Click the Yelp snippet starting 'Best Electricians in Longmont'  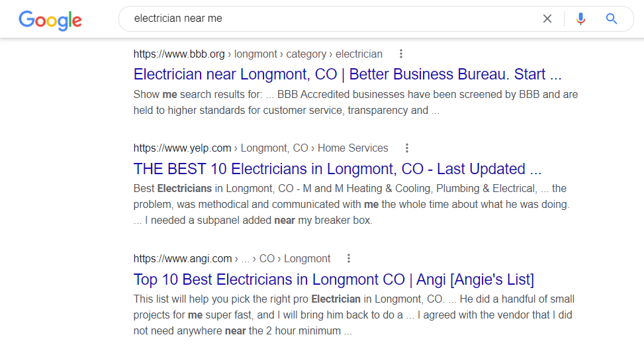coord(351,205)
